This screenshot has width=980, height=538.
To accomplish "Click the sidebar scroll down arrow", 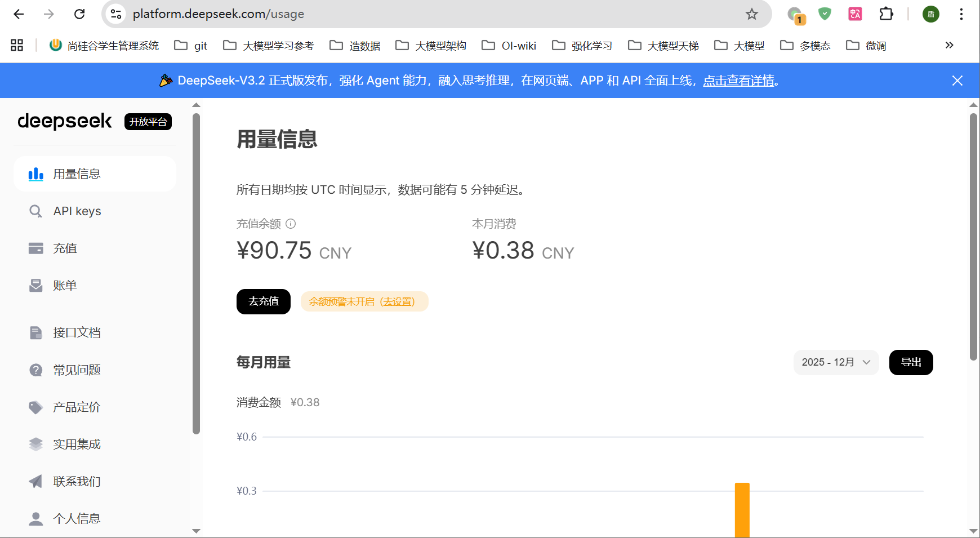I will point(196,531).
